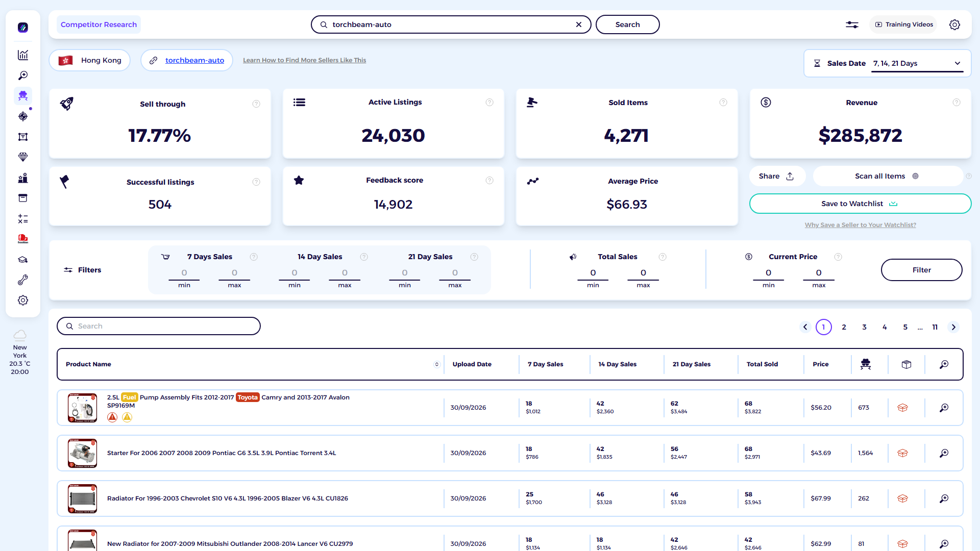Click the Search button
Viewport: 980px width, 551px height.
pos(627,24)
